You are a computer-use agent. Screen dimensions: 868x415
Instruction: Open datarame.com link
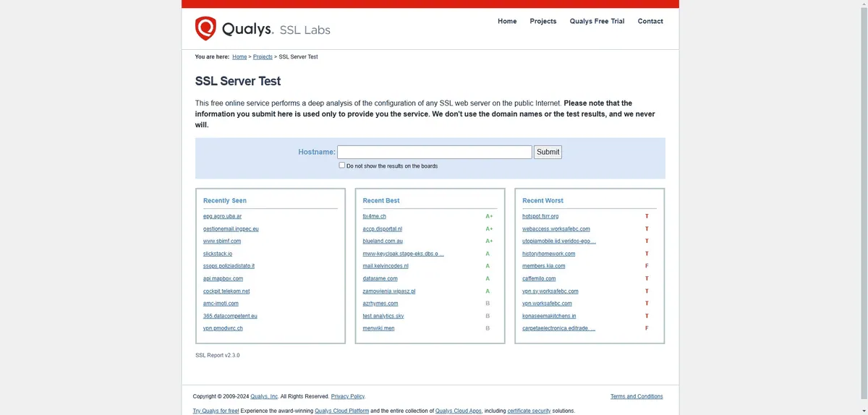click(380, 278)
